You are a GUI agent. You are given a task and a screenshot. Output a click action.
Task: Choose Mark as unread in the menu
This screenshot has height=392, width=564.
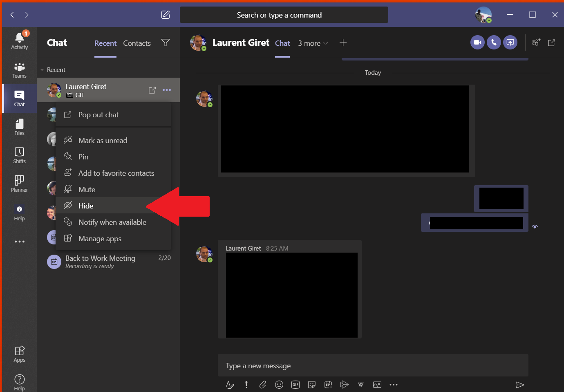[x=113, y=140]
